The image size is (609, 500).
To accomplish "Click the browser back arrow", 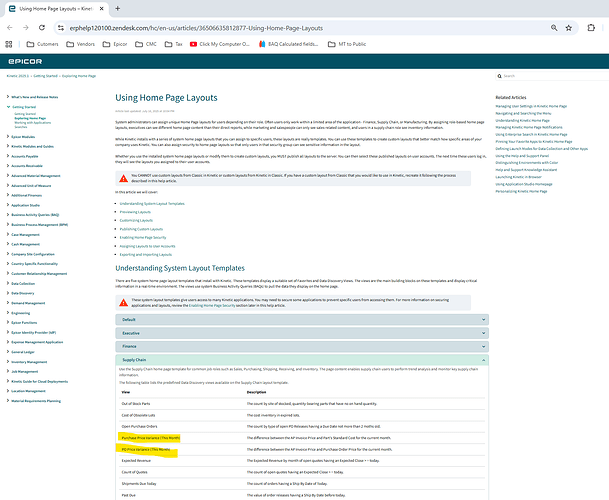I will (8, 29).
